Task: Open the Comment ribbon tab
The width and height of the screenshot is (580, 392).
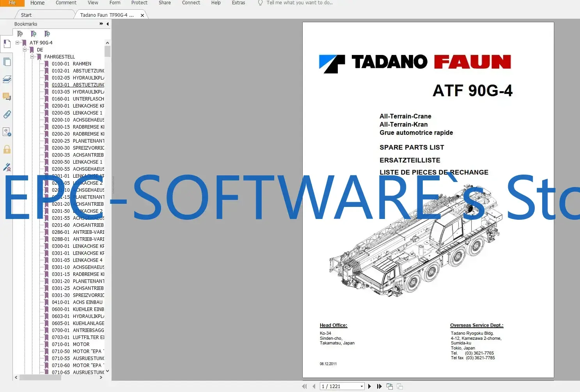Action: tap(66, 3)
